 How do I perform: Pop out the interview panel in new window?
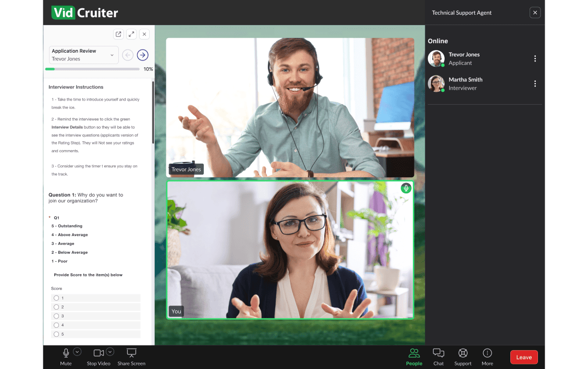click(x=118, y=34)
